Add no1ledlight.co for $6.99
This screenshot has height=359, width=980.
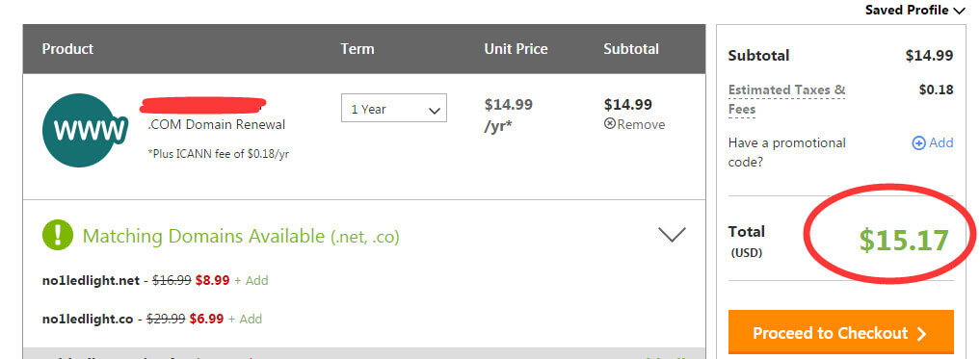tap(245, 319)
